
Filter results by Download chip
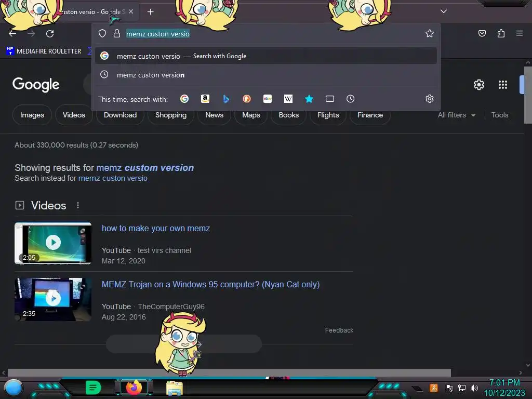[x=120, y=115]
